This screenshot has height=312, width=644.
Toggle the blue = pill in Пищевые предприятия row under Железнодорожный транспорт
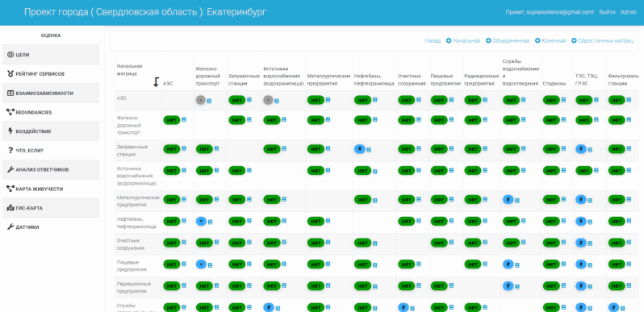pyautogui.click(x=201, y=264)
